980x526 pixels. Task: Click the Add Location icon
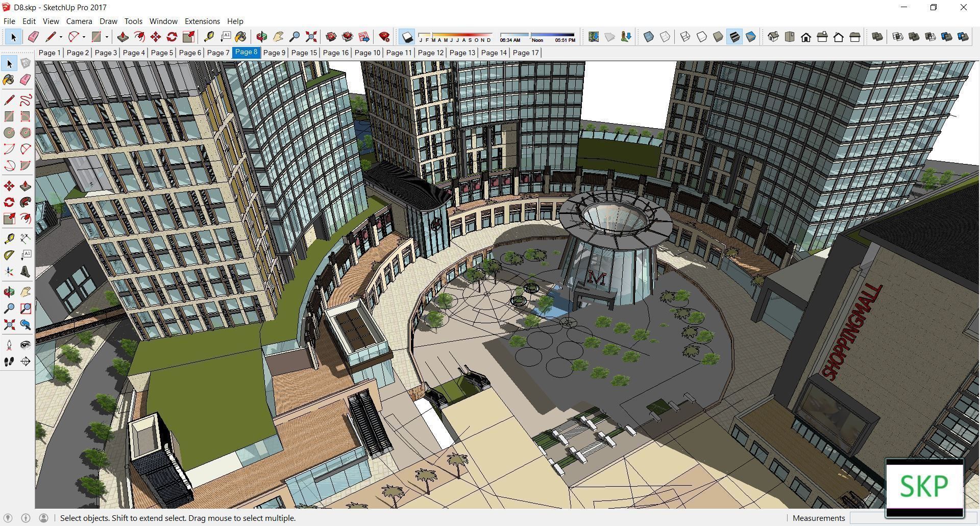(x=593, y=37)
